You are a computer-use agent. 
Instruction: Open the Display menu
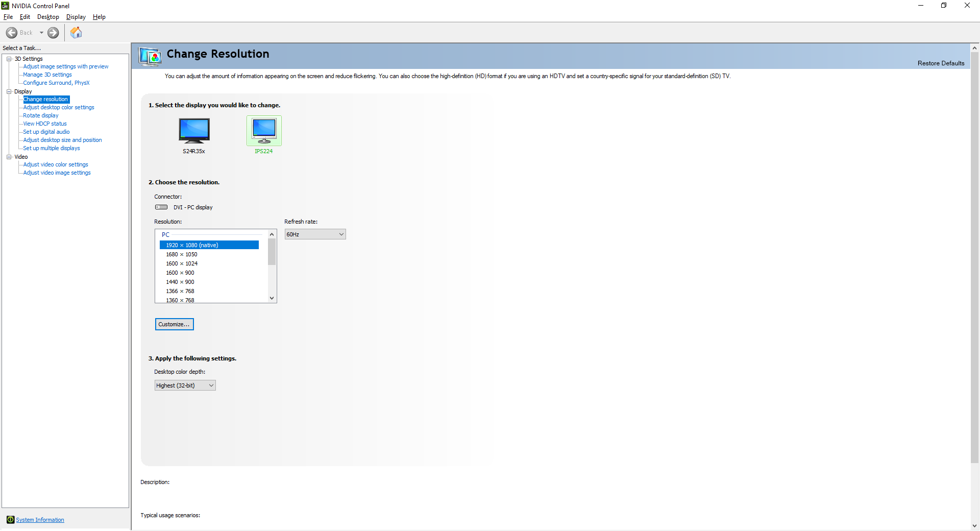click(76, 17)
